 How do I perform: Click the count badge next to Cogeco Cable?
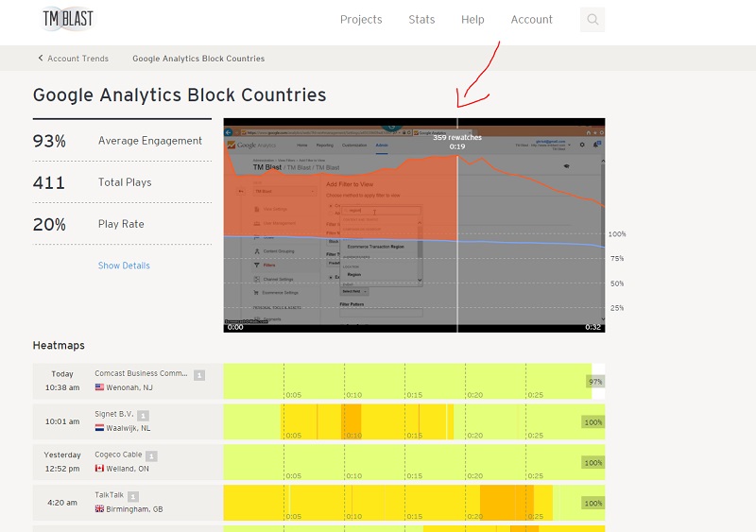(151, 455)
